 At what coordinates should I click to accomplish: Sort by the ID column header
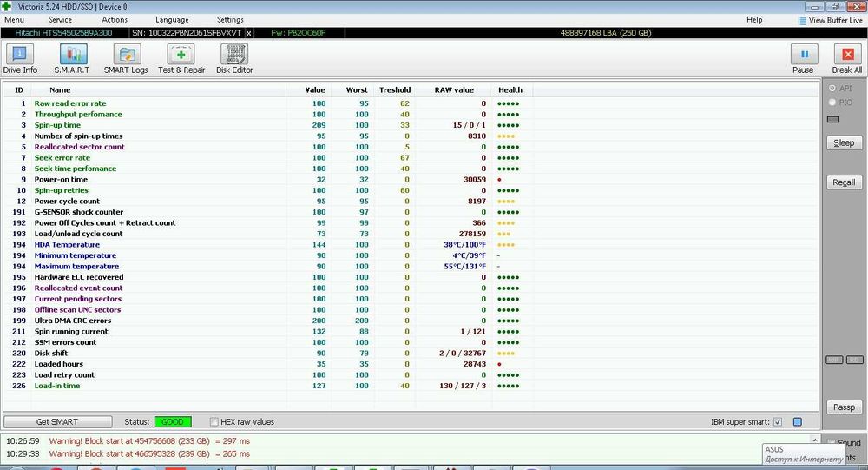(x=19, y=89)
